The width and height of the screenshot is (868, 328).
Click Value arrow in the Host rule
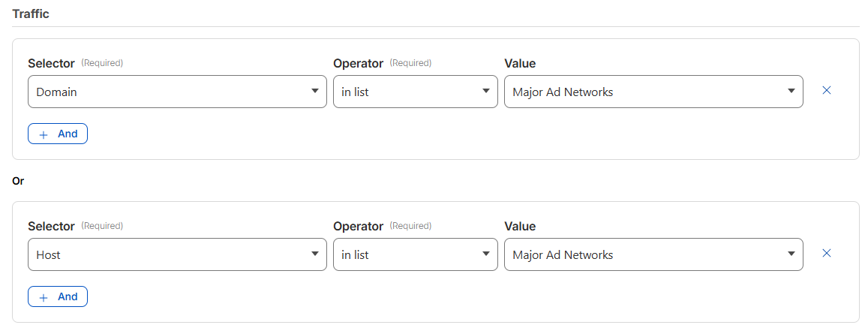(x=791, y=254)
